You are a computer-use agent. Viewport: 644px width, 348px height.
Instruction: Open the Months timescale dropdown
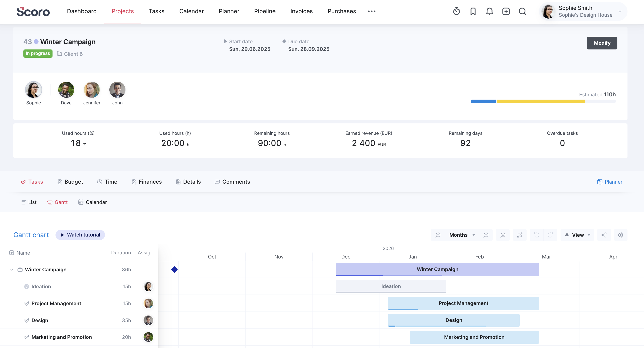(x=462, y=235)
